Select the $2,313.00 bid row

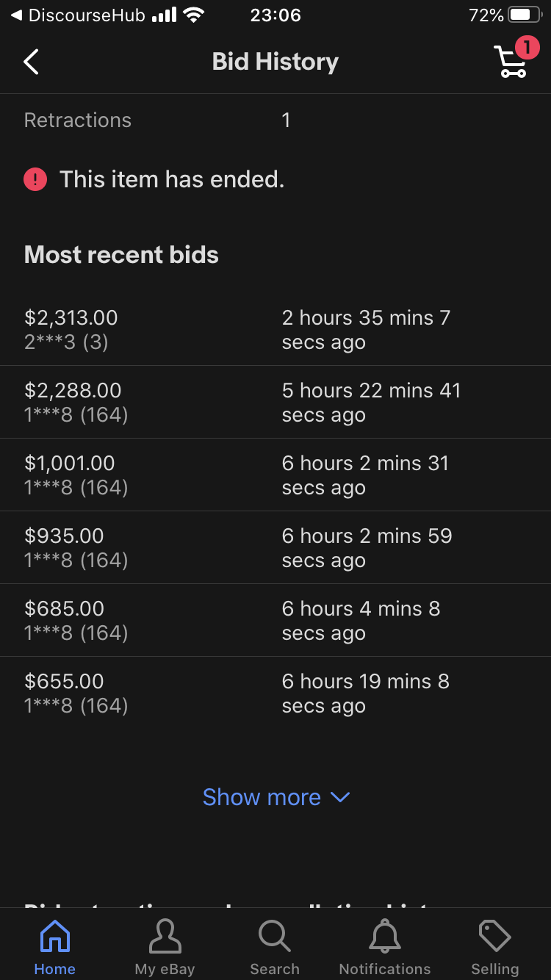(x=275, y=329)
